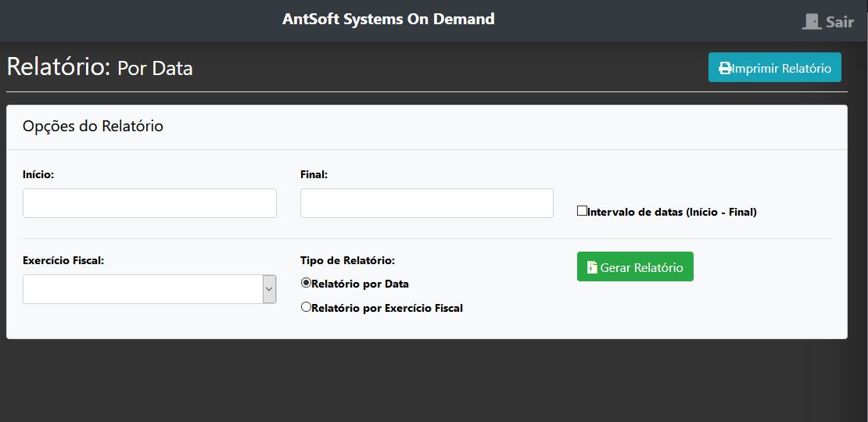The width and height of the screenshot is (868, 422).
Task: Click the exit door icon beside Sair
Action: point(812,22)
